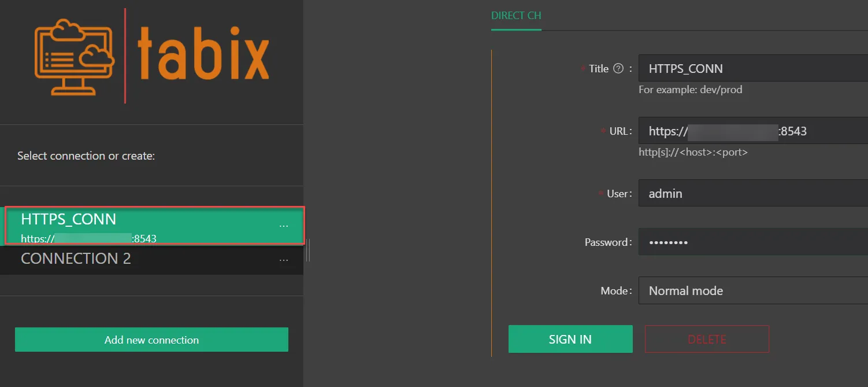Click the 'Select connection or create:' text
The image size is (868, 387).
pos(86,156)
